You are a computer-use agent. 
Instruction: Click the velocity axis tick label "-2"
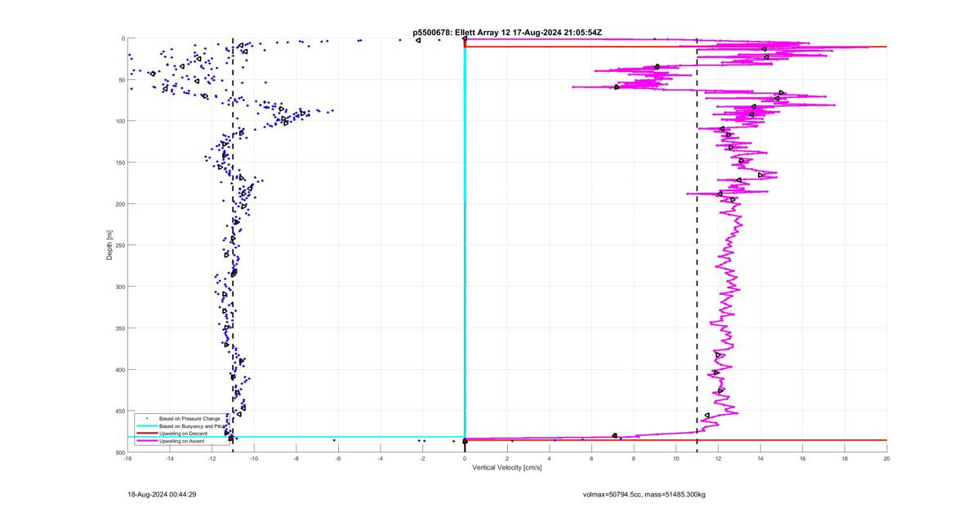tap(423, 459)
